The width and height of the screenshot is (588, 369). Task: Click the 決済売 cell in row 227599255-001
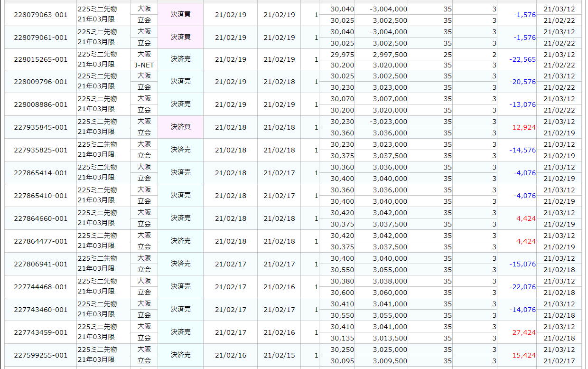(x=181, y=355)
